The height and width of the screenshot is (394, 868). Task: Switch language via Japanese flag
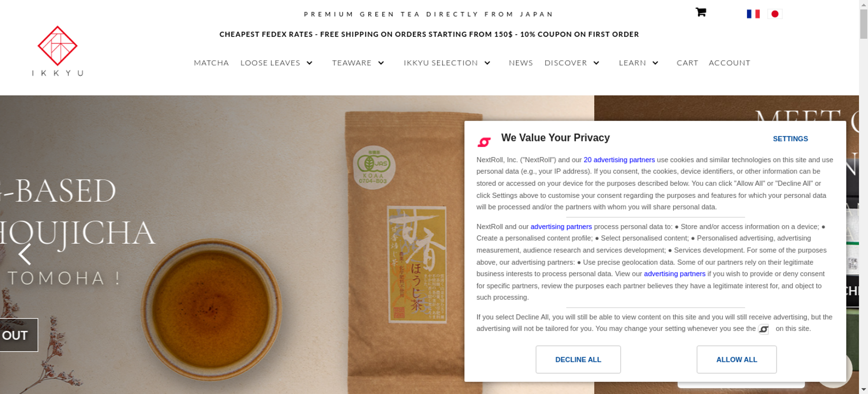(x=775, y=14)
